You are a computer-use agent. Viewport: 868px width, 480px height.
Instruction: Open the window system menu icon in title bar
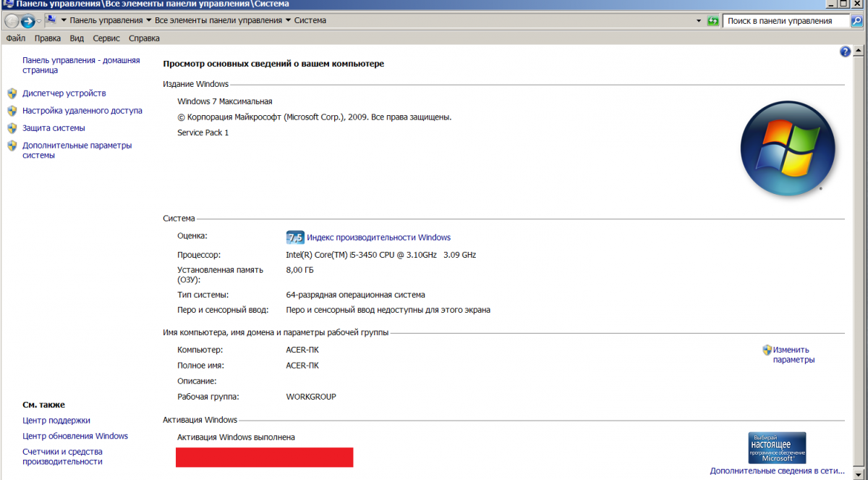7,4
